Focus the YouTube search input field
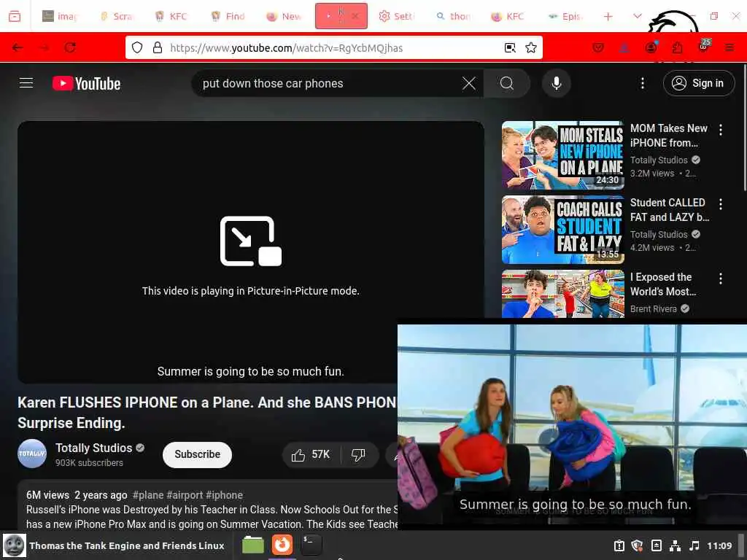The width and height of the screenshot is (747, 560). click(x=329, y=83)
